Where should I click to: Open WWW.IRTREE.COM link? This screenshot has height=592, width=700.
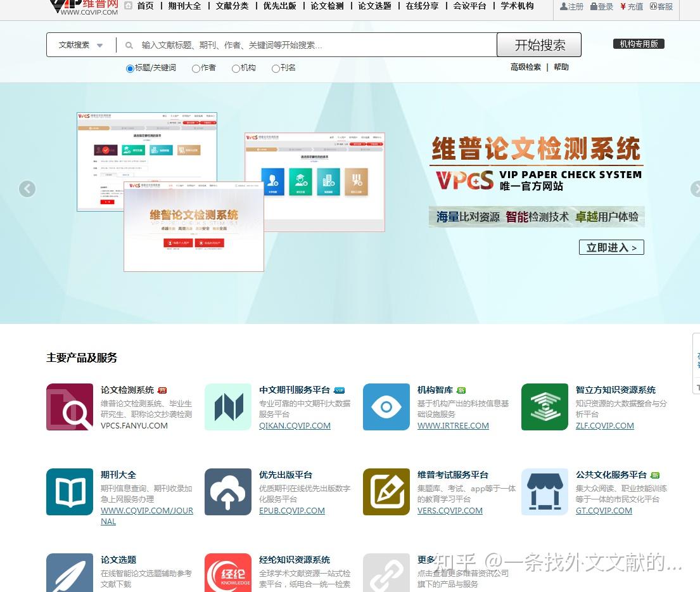453,426
